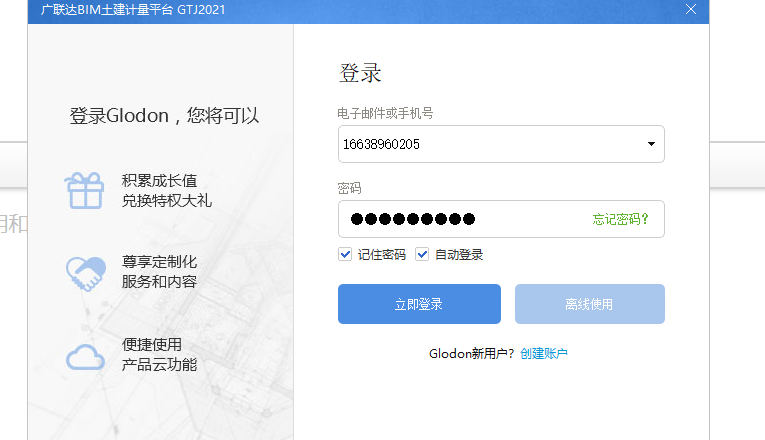The width and height of the screenshot is (765, 440).
Task: Click the 广联达BIM土建计量平台 GTJ2021 title
Action: (133, 10)
